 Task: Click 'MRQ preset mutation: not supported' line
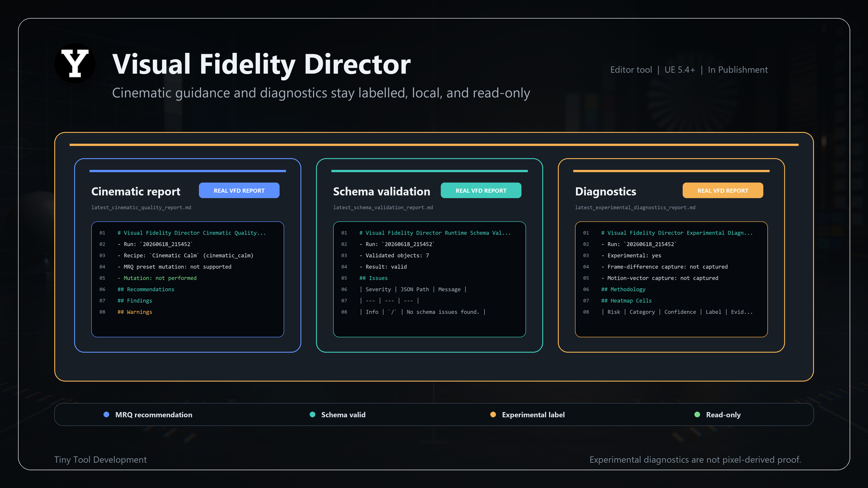[x=175, y=267]
